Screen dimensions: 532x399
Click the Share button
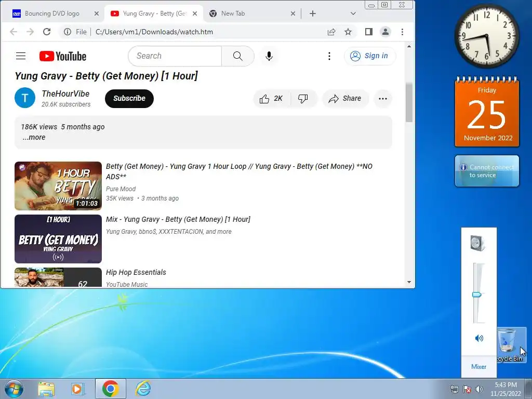(345, 99)
